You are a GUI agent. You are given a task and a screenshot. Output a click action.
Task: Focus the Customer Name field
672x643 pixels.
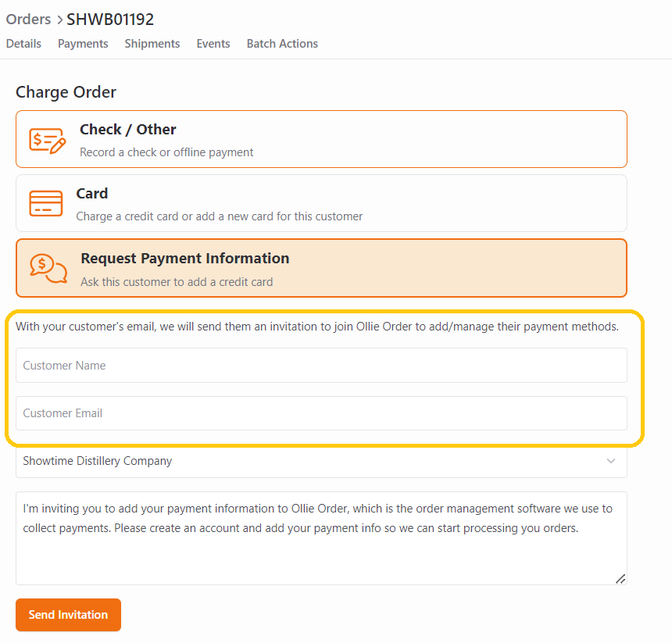point(321,366)
